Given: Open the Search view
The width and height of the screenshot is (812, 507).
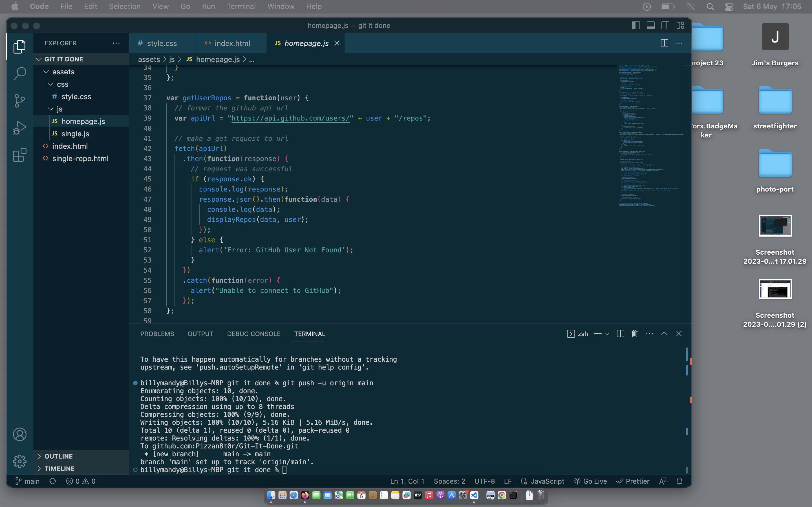Looking at the screenshot, I should click(x=19, y=73).
